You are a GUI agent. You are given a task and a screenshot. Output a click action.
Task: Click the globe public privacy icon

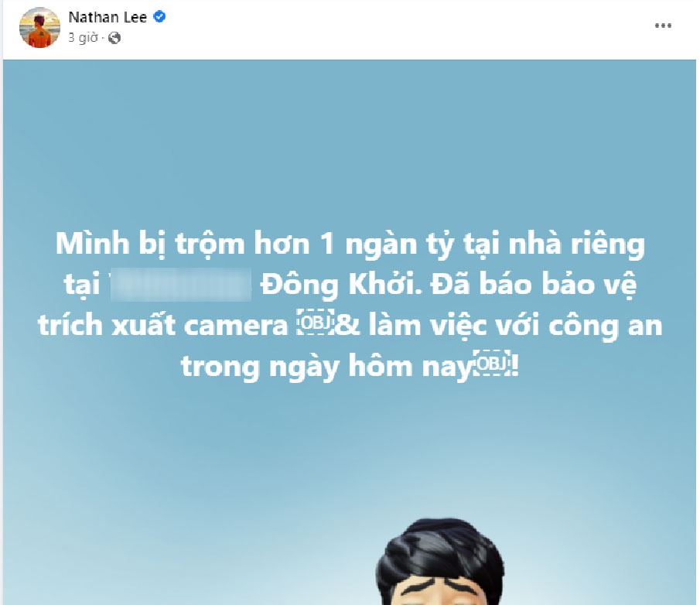click(x=114, y=38)
